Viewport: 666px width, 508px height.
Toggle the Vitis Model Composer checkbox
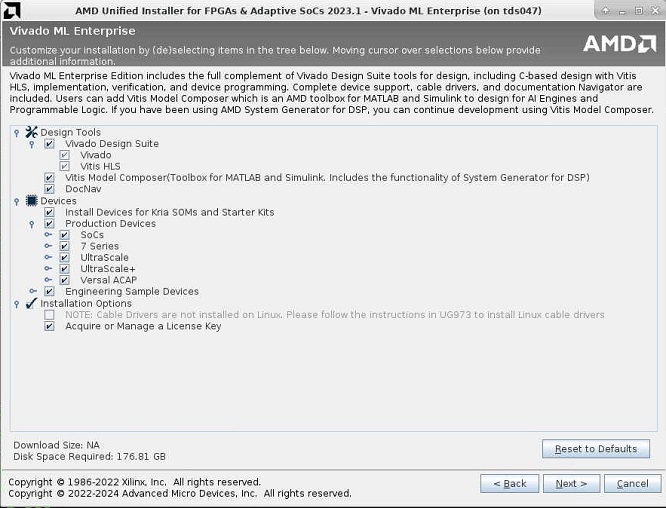pyautogui.click(x=49, y=178)
